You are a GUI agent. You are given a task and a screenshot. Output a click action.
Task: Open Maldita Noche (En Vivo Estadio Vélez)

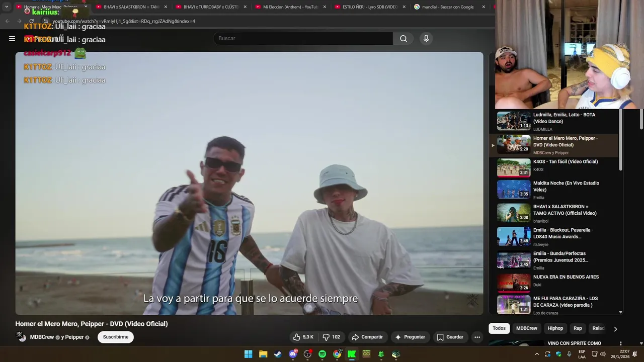[553, 190]
